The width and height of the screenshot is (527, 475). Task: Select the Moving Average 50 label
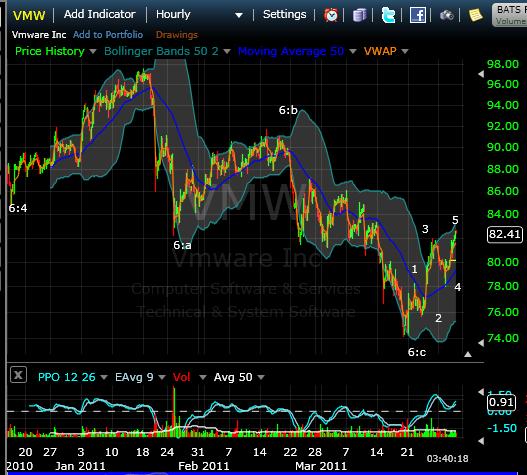click(291, 51)
